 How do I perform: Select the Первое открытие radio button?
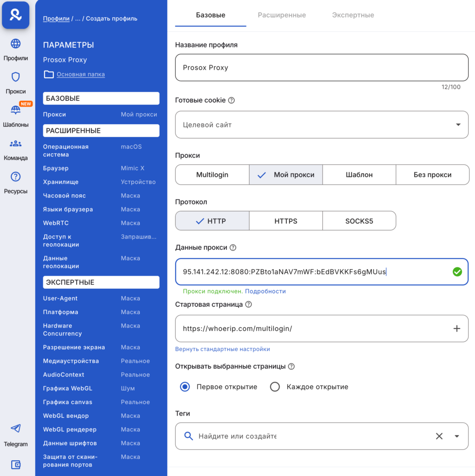[x=185, y=387]
